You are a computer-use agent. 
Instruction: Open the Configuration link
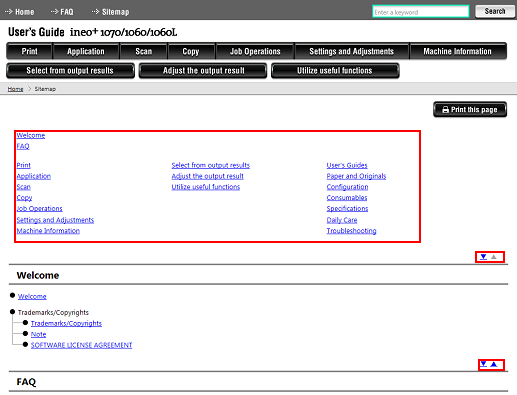347,187
